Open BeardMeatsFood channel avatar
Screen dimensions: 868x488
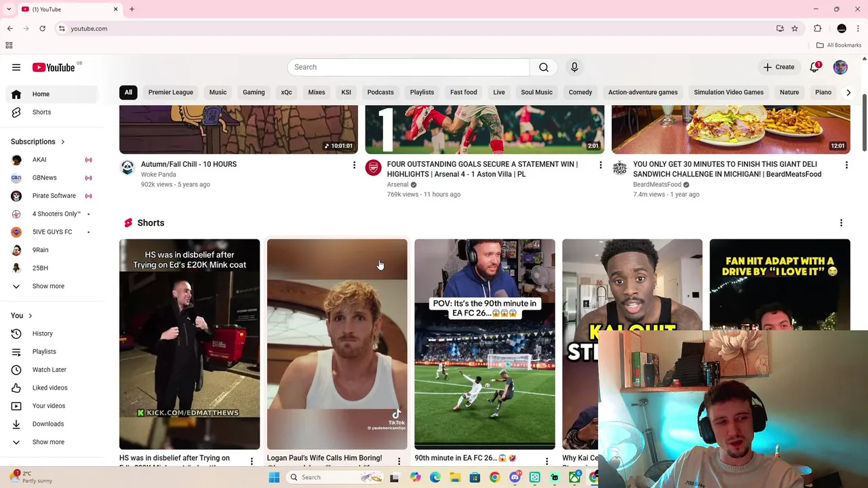620,167
